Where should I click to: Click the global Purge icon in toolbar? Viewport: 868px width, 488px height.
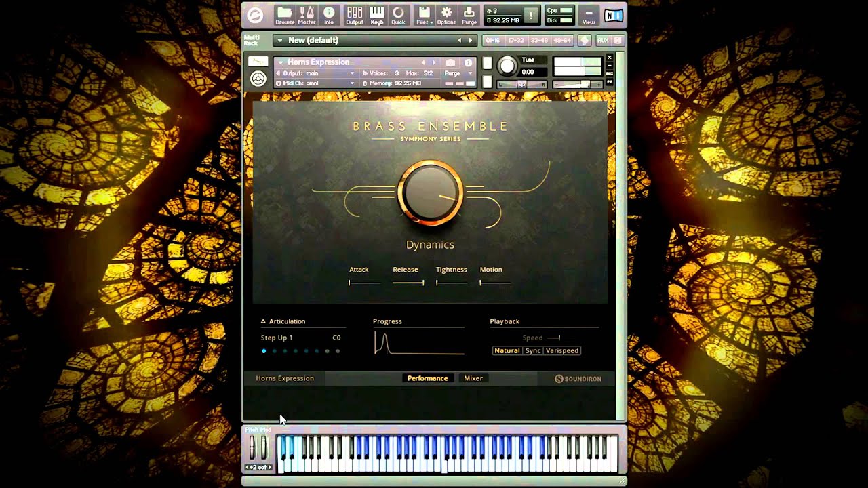[469, 15]
